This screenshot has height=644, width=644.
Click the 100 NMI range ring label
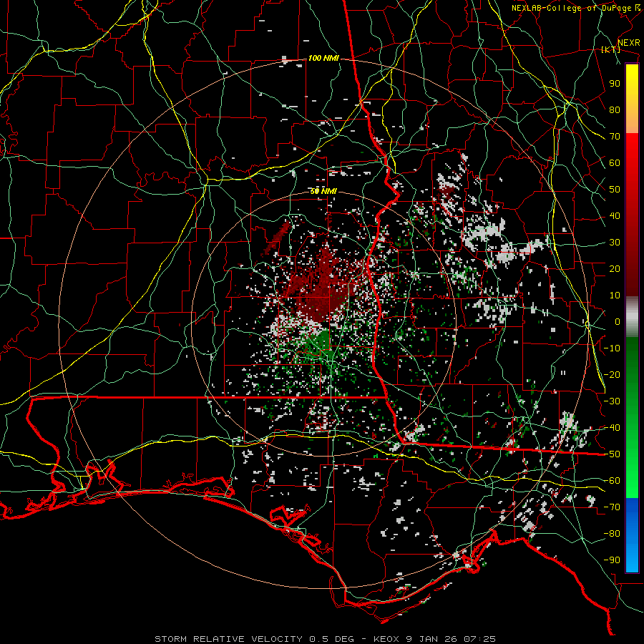(x=323, y=59)
